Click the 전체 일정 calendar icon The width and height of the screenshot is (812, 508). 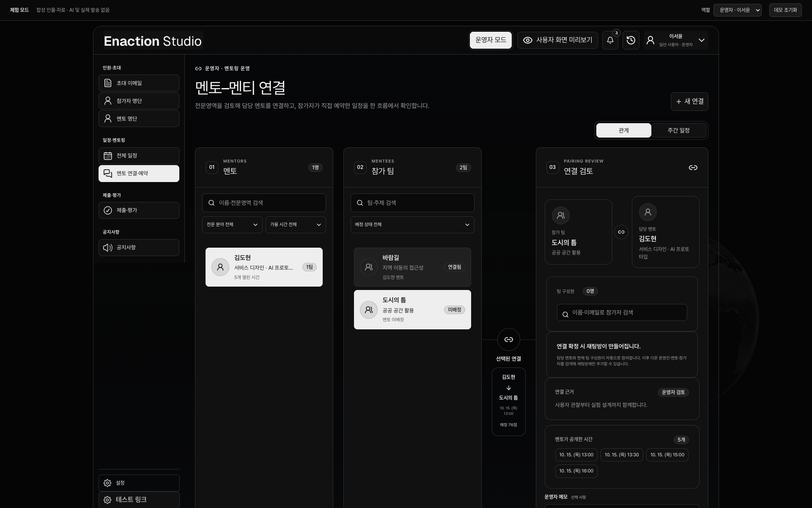pos(108,156)
